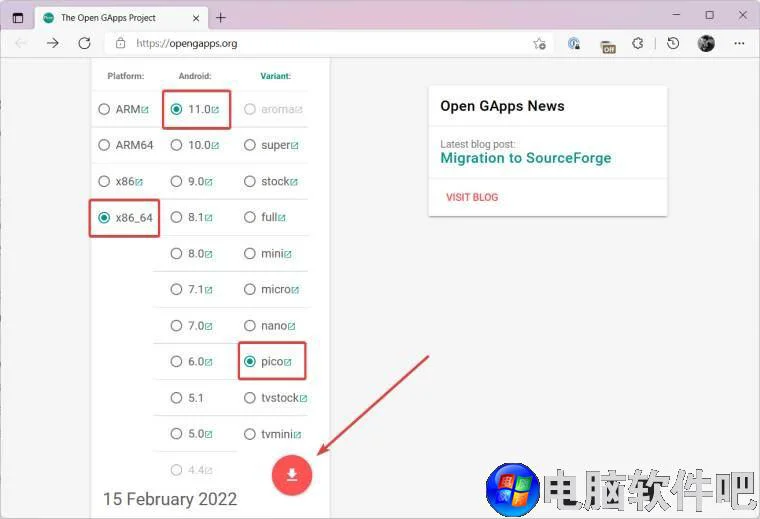760x519 pixels.
Task: Click the info link icon beside ARM
Action: [x=145, y=110]
